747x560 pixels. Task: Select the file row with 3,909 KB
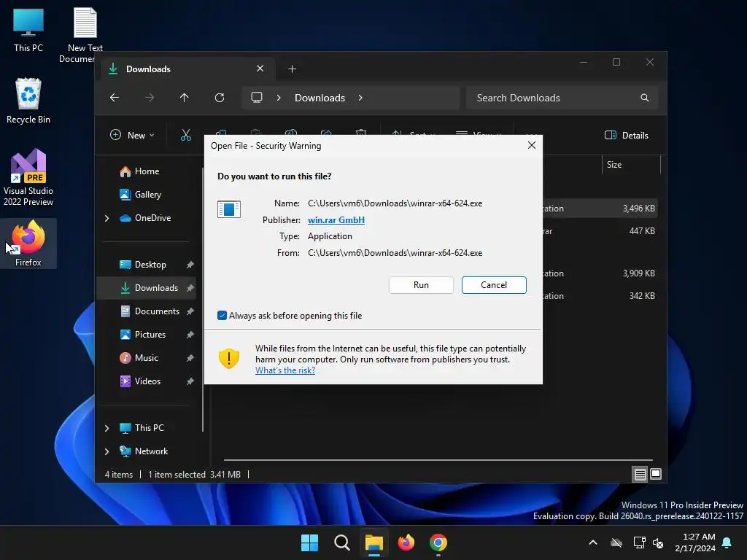(600, 273)
